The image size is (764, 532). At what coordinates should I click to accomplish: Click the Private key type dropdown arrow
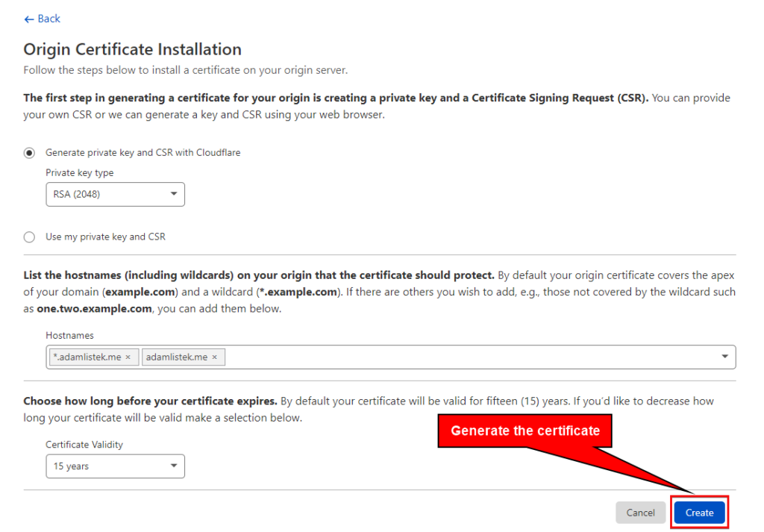(x=175, y=194)
